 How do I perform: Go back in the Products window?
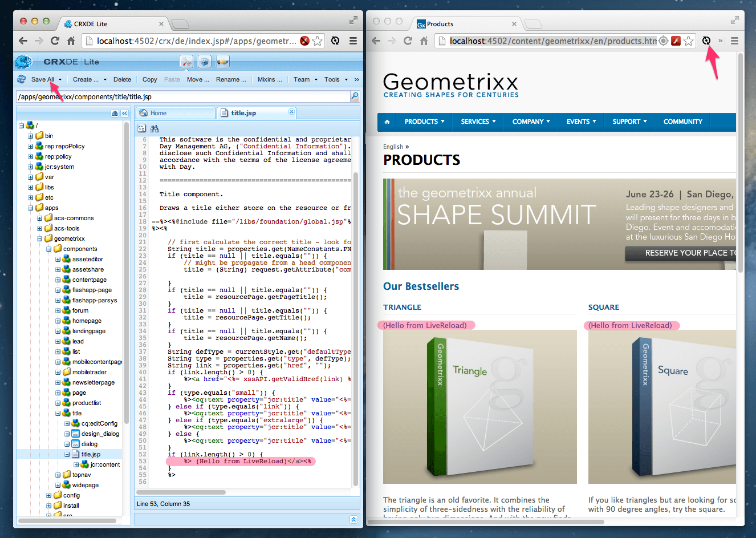pos(376,41)
